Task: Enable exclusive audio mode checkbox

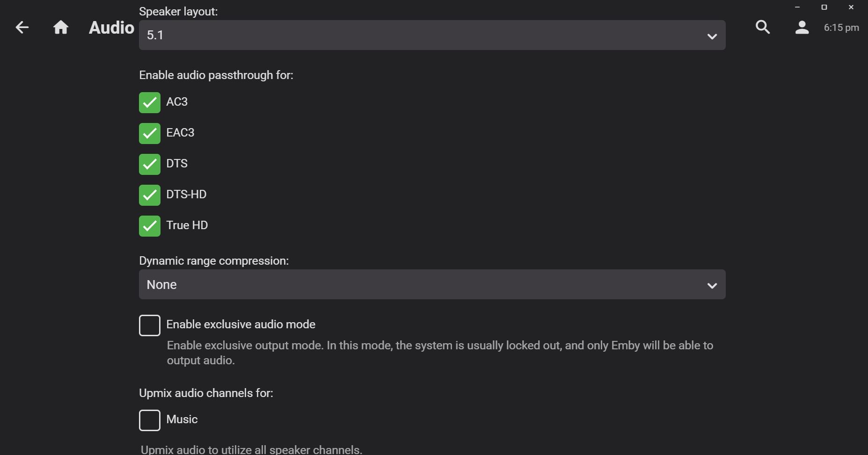Action: click(x=150, y=325)
